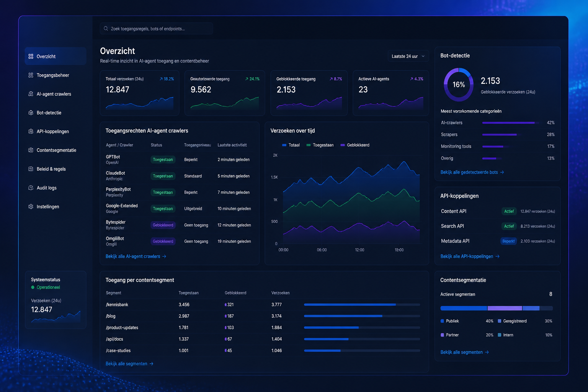This screenshot has height=392, width=588.
Task: Open Overzicht in the sidebar
Action: [55, 56]
